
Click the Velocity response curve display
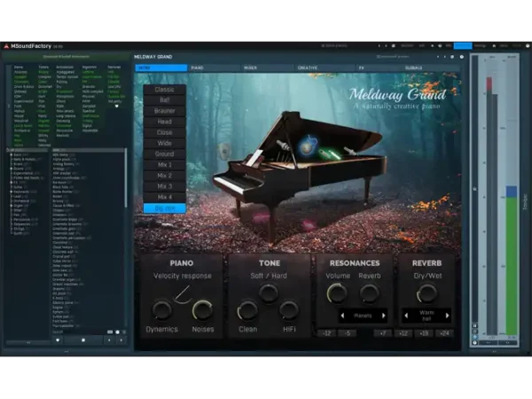click(x=183, y=294)
